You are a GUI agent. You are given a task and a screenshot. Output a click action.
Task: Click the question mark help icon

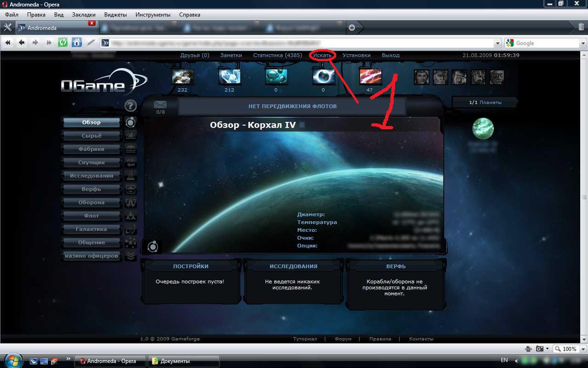131,106
